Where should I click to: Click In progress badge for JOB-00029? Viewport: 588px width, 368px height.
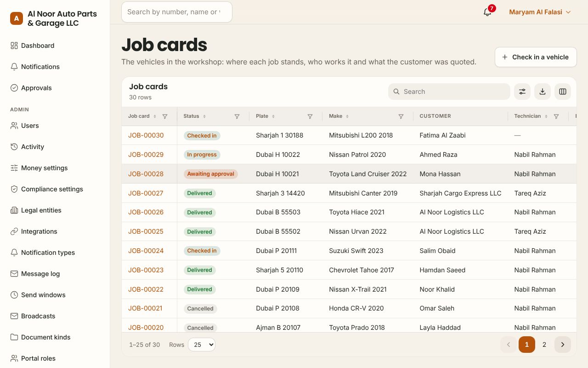(202, 155)
